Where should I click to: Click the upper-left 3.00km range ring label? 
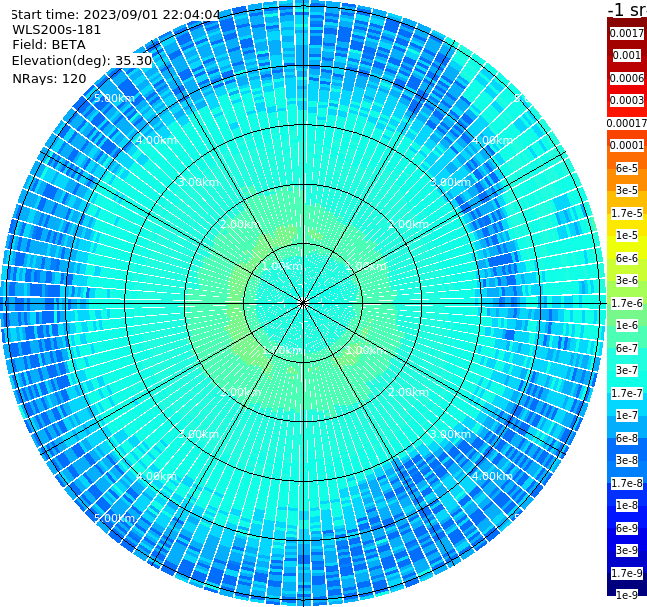199,182
